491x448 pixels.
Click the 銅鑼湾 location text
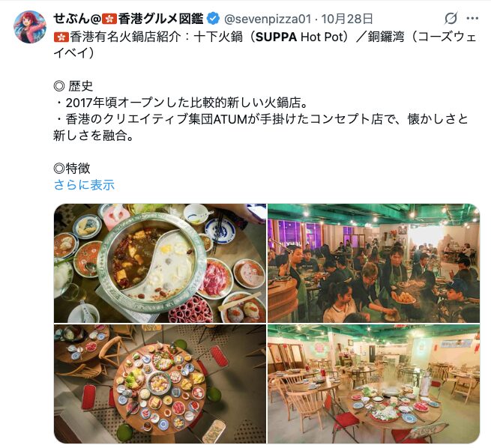[386, 37]
